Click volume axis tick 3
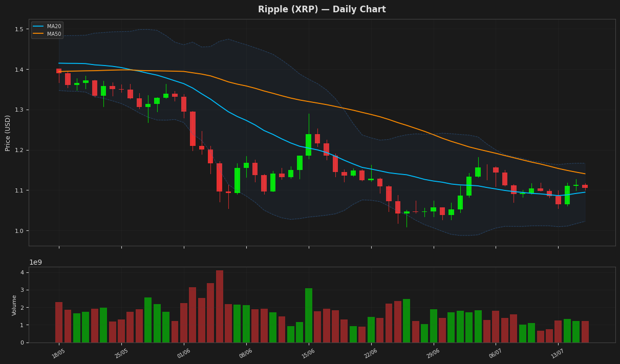Viewport: 620px width, 364px height. click(22, 290)
